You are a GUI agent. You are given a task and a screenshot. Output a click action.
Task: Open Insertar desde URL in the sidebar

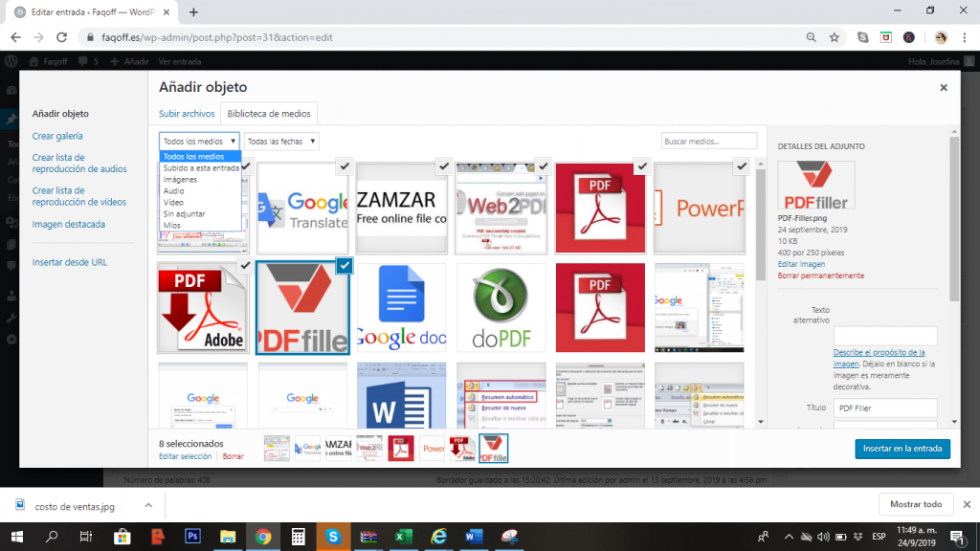[70, 262]
